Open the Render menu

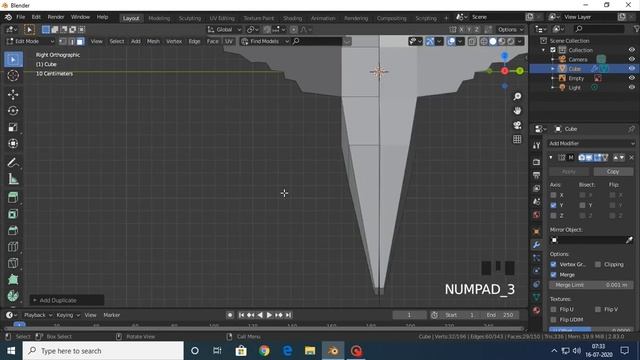click(56, 17)
